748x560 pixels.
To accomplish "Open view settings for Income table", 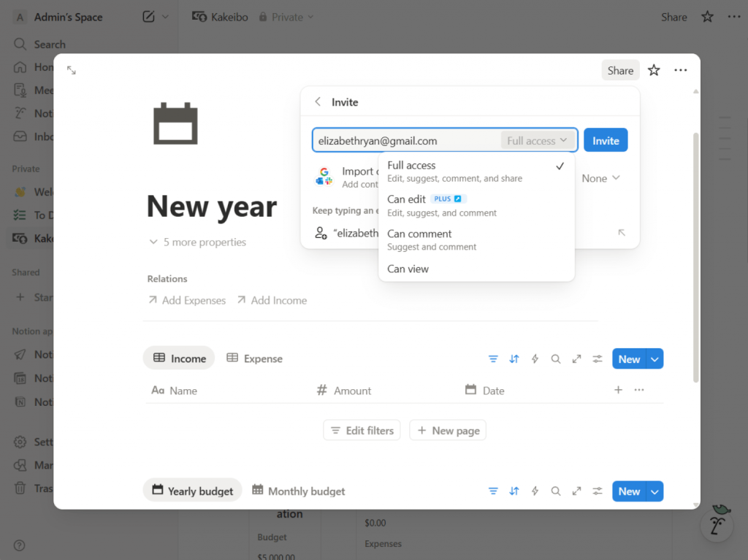I will (x=598, y=358).
